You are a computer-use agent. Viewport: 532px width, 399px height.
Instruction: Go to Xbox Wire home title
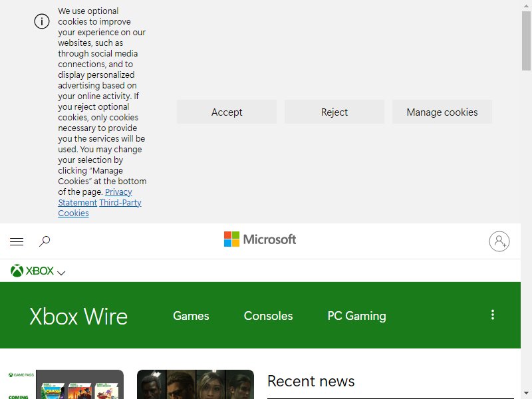[x=78, y=317]
